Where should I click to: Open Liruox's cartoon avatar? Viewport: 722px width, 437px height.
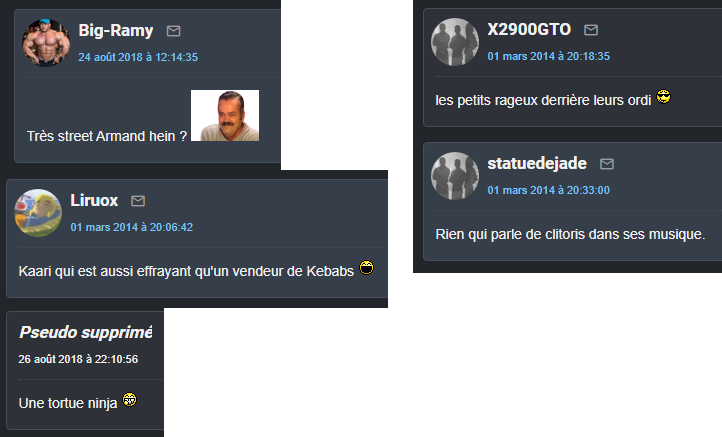[38, 213]
